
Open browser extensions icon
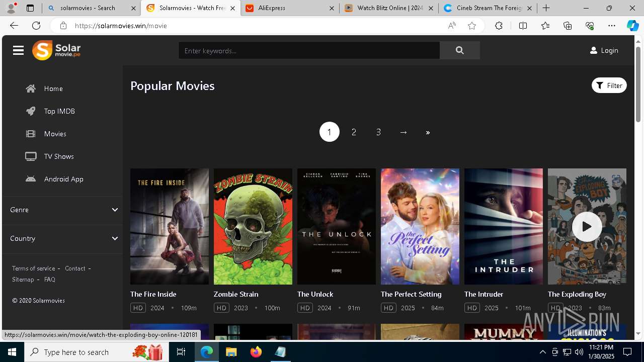point(499,26)
